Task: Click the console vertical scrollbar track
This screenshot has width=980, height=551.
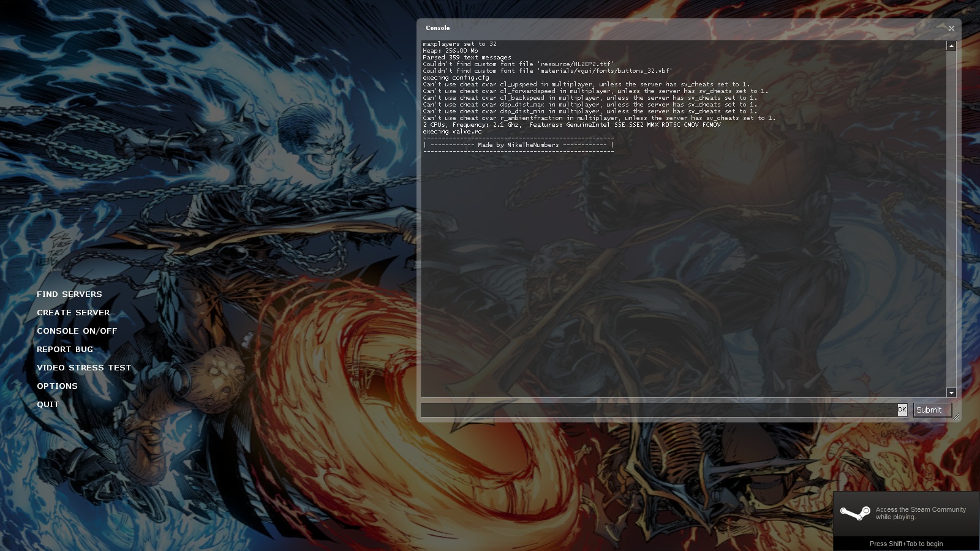Action: (951, 219)
